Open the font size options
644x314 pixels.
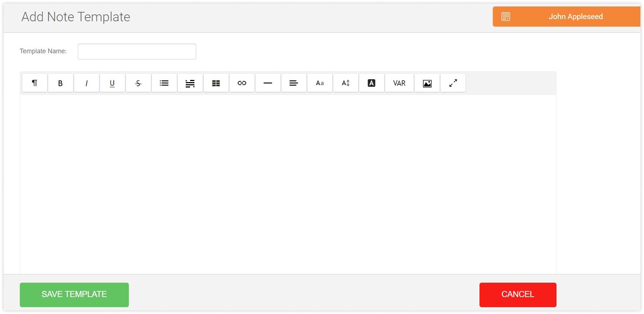click(346, 83)
